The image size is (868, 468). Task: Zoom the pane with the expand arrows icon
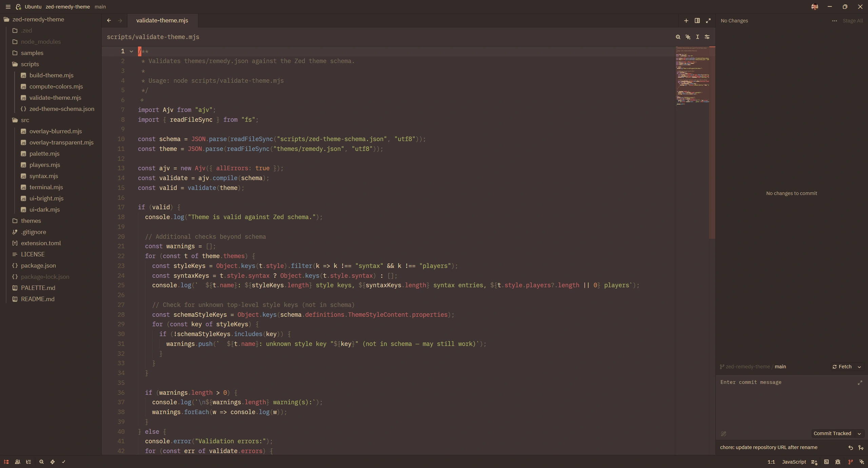(708, 21)
